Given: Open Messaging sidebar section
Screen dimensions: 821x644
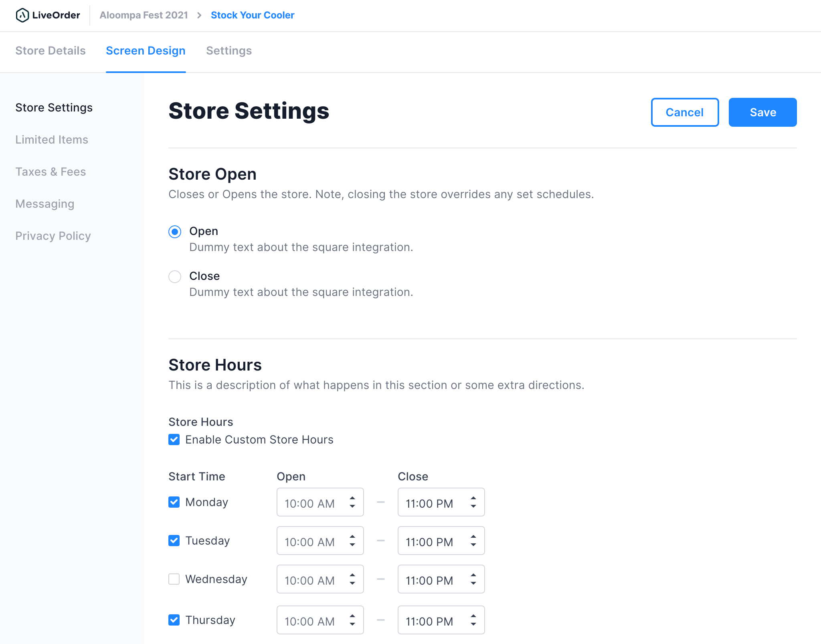Looking at the screenshot, I should (x=45, y=204).
